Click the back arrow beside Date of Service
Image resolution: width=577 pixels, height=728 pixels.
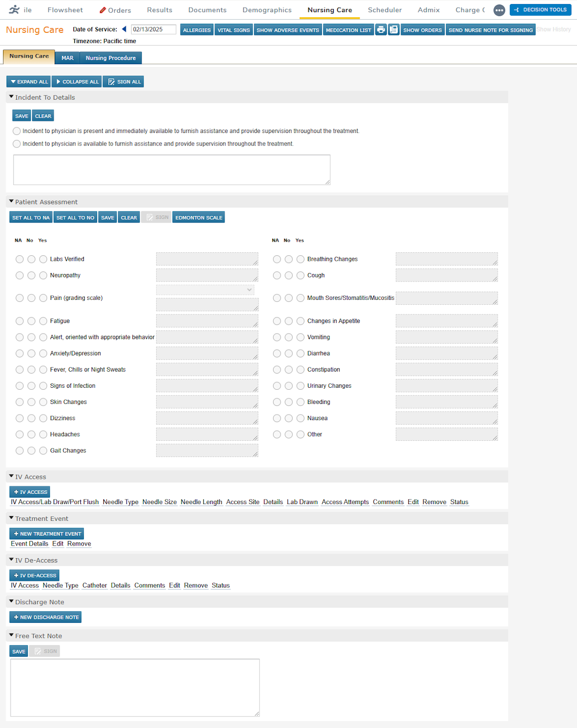click(124, 29)
